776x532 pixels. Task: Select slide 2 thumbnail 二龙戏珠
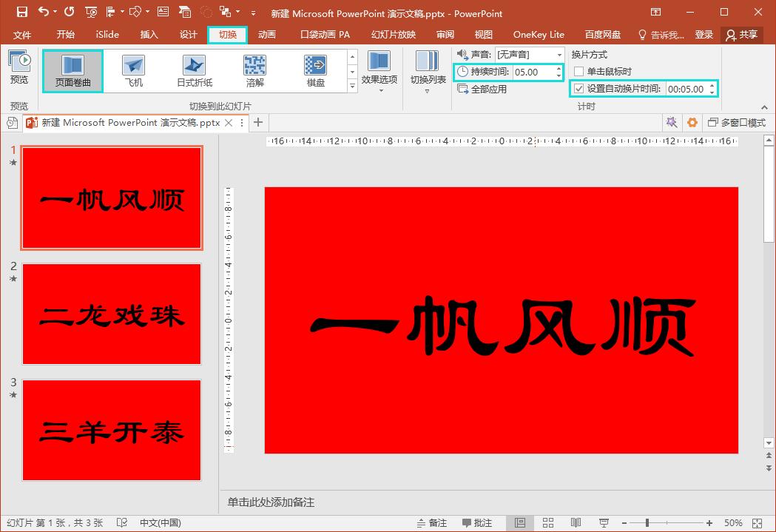112,314
